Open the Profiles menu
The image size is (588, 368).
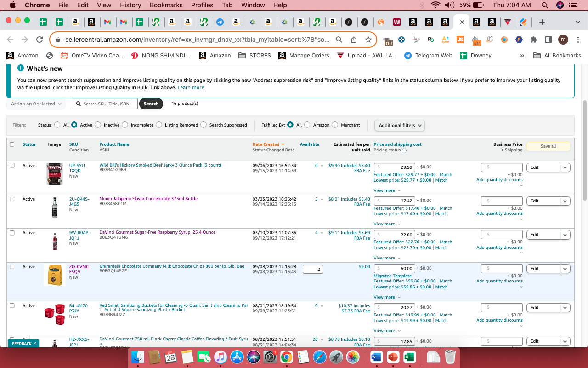[202, 5]
